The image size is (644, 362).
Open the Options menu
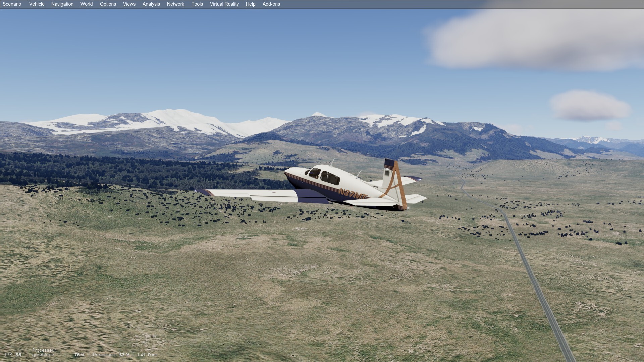(108, 4)
